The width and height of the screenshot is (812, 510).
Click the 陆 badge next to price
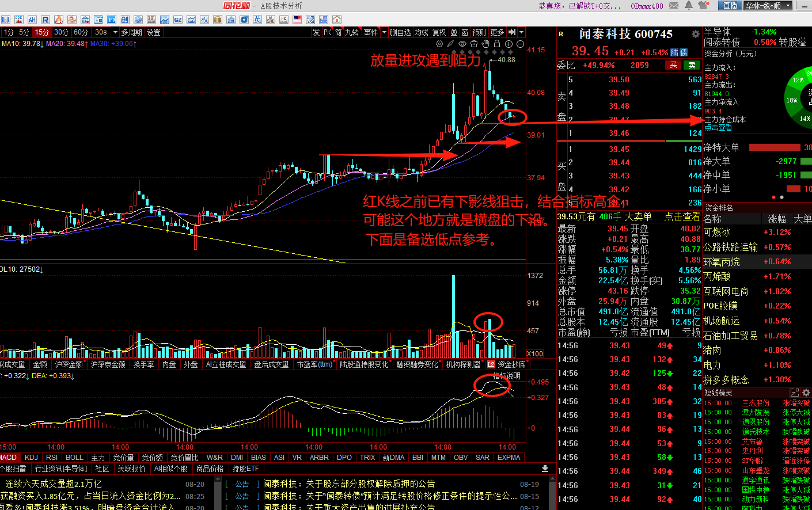(x=674, y=52)
